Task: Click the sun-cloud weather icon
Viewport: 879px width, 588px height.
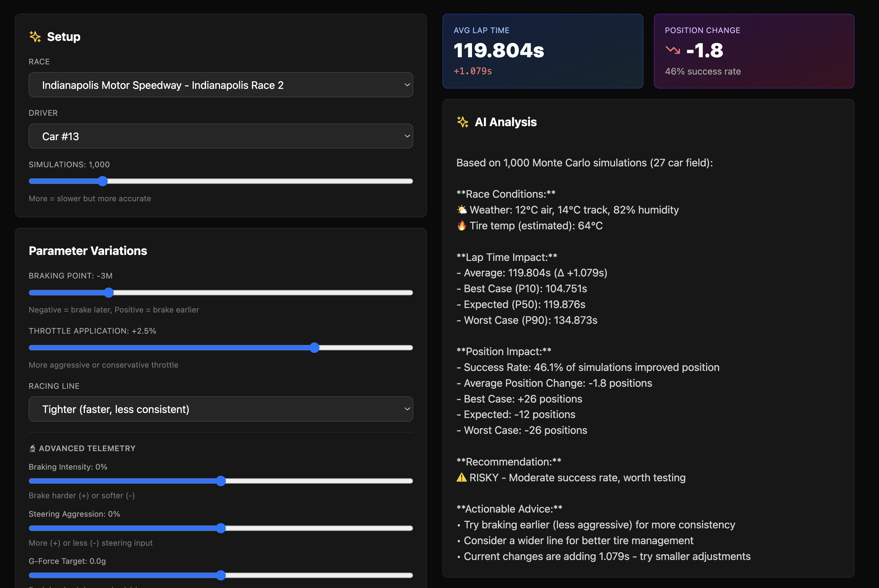Action: pos(462,210)
